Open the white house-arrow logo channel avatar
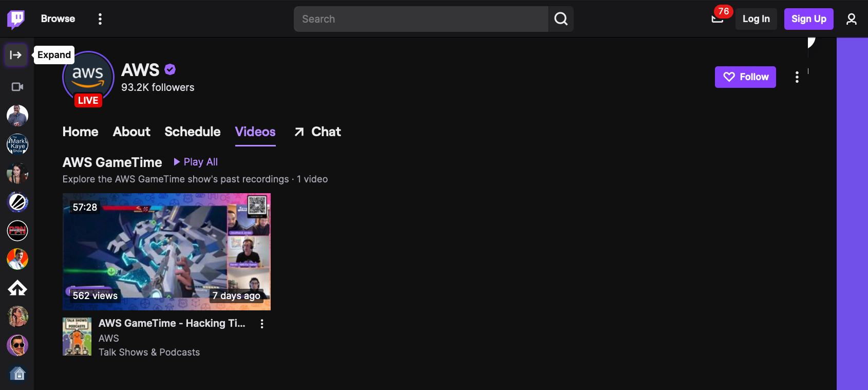The height and width of the screenshot is (390, 868). pyautogui.click(x=17, y=288)
